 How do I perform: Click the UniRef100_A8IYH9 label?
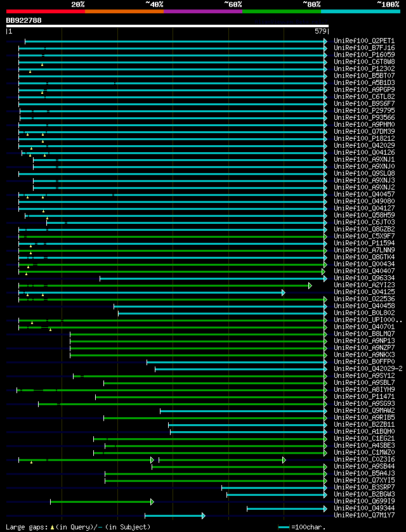point(364,389)
